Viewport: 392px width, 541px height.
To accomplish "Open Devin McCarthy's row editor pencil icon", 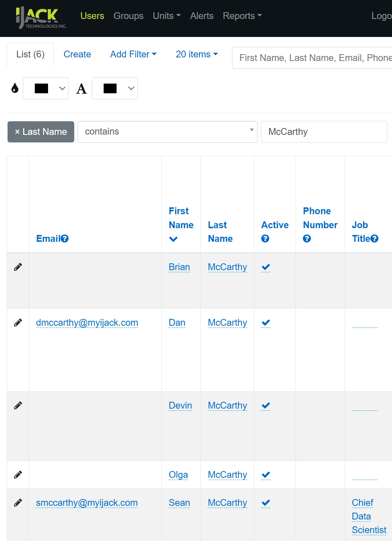I will 18,405.
